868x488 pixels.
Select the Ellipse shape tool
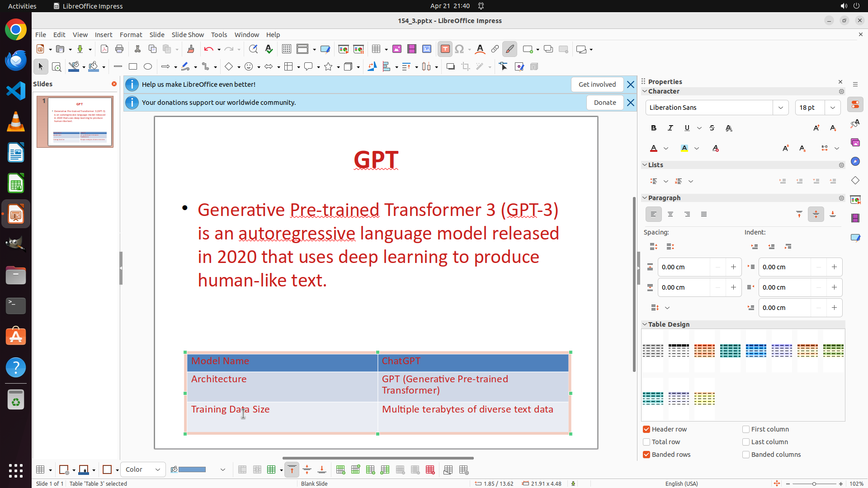tap(148, 67)
